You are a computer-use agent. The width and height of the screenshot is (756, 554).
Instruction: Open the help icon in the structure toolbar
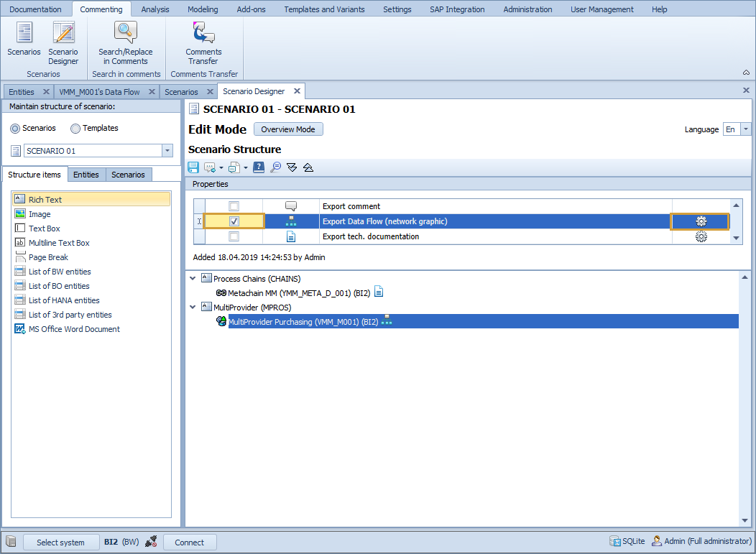tap(259, 167)
